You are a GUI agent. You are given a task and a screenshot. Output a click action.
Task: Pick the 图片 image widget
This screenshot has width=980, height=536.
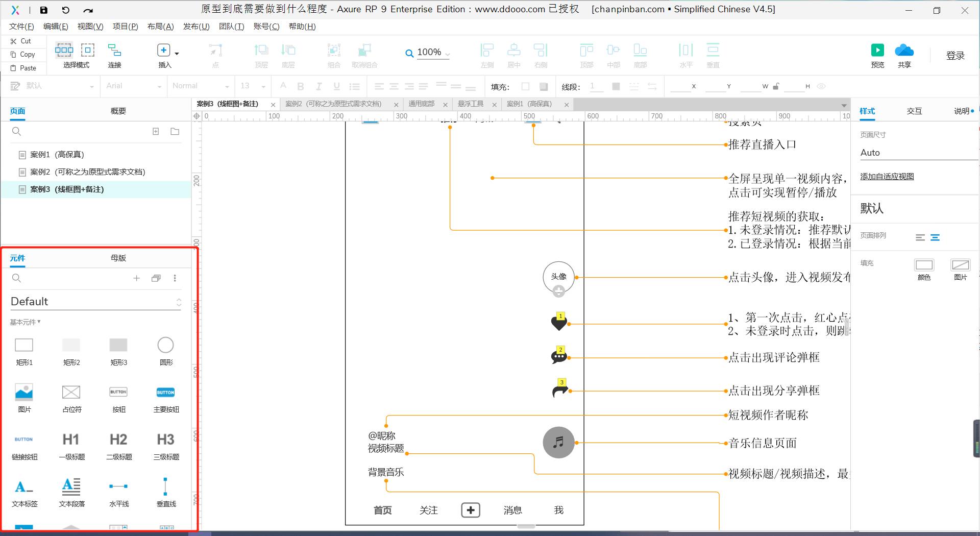[24, 398]
